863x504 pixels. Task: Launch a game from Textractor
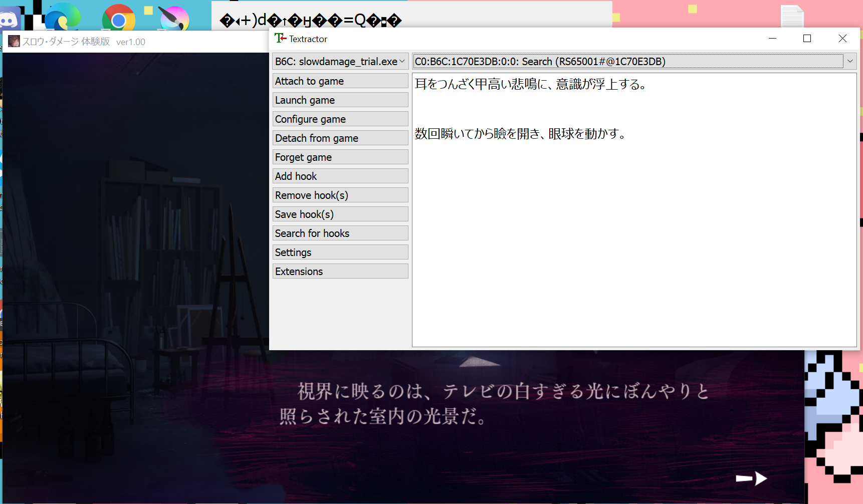[340, 100]
